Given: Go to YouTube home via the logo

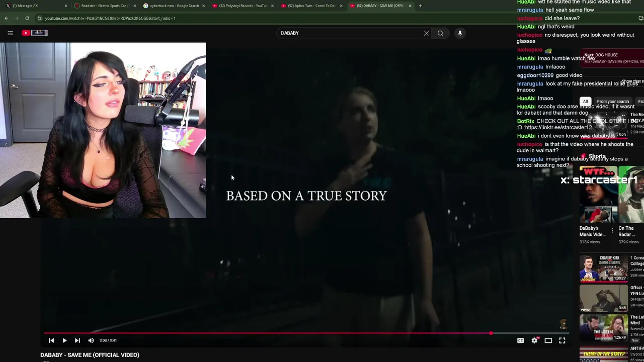Looking at the screenshot, I should [x=35, y=33].
